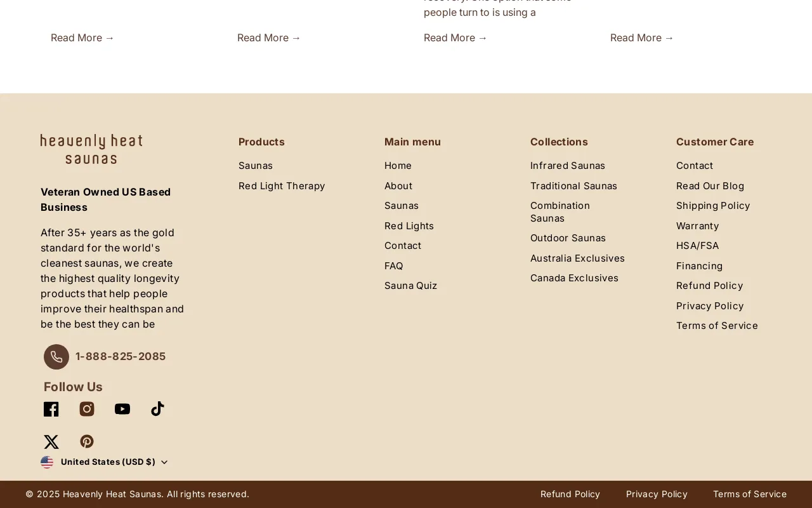The height and width of the screenshot is (508, 812).
Task: Click the TikTok icon
Action: tap(158, 408)
